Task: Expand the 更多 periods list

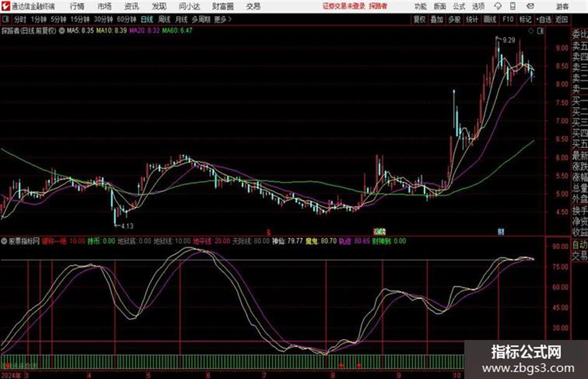Action: click(223, 19)
